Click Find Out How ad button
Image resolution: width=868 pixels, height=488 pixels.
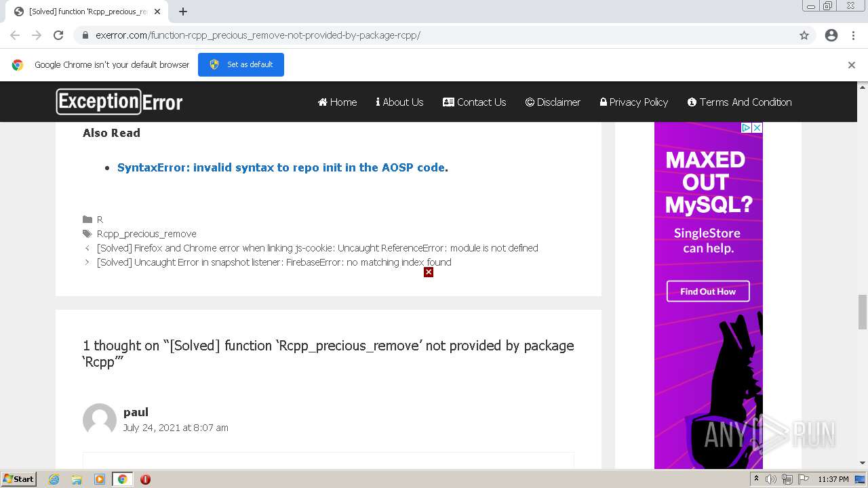(x=708, y=291)
